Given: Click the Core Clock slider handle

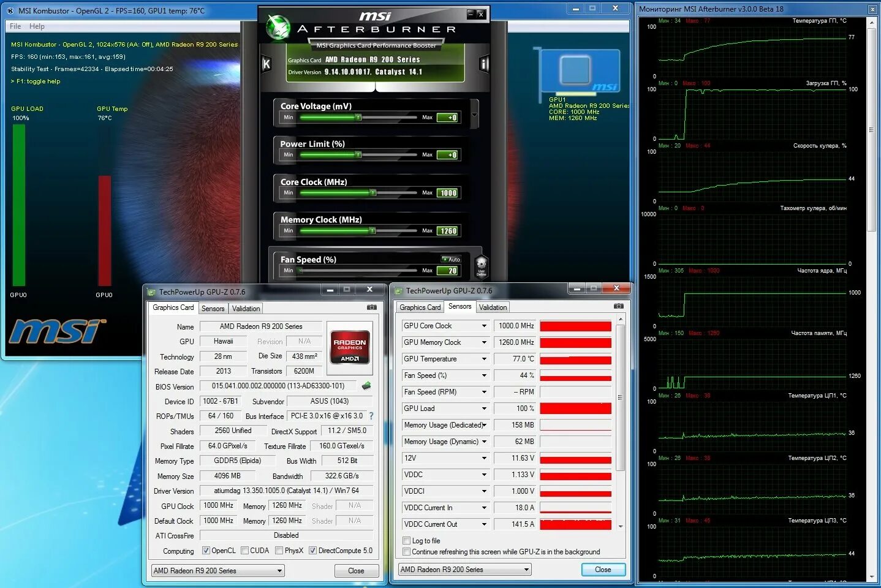Looking at the screenshot, I should click(x=372, y=193).
